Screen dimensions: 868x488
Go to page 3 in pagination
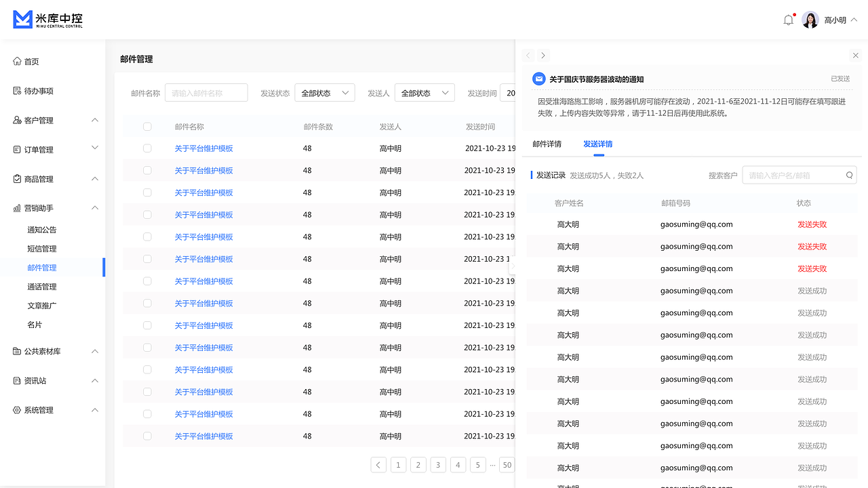(x=438, y=465)
